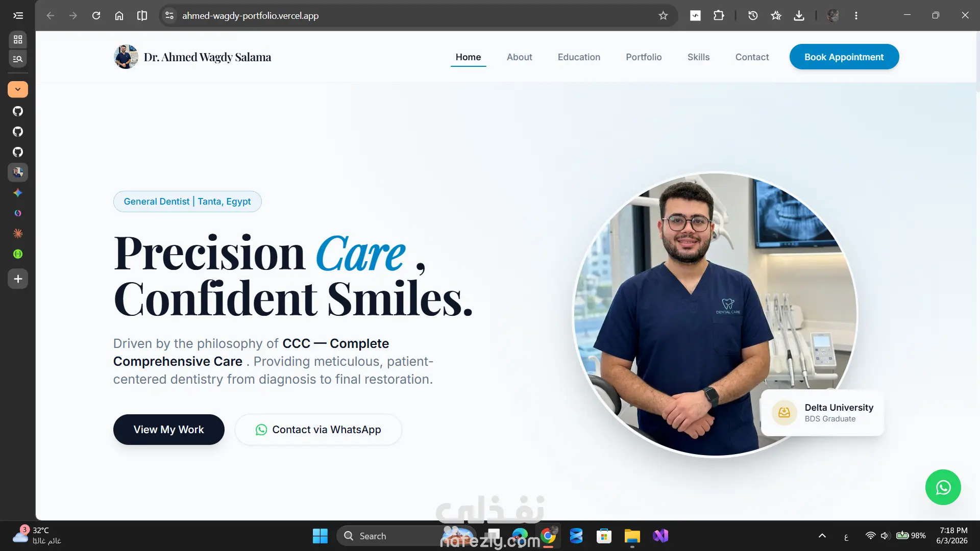Open the browser three-dot menu
980x551 pixels.
tap(856, 16)
